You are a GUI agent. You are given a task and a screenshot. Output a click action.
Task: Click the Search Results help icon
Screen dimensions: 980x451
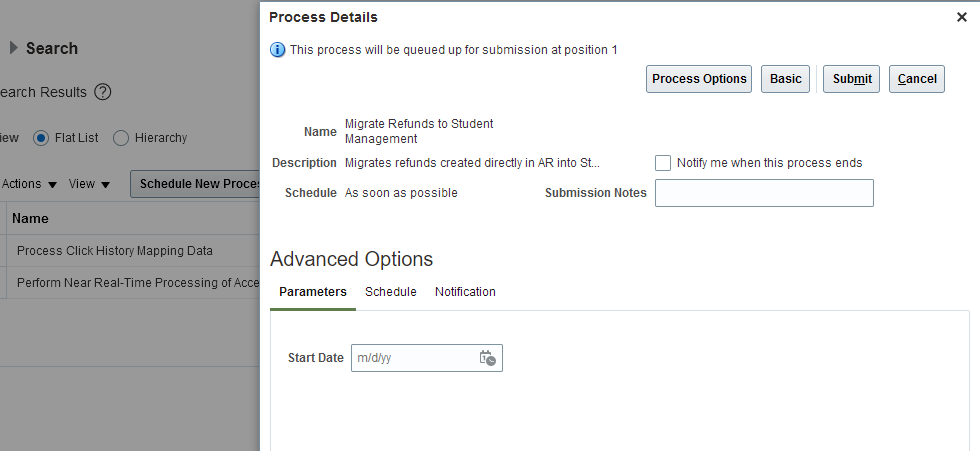coord(102,92)
